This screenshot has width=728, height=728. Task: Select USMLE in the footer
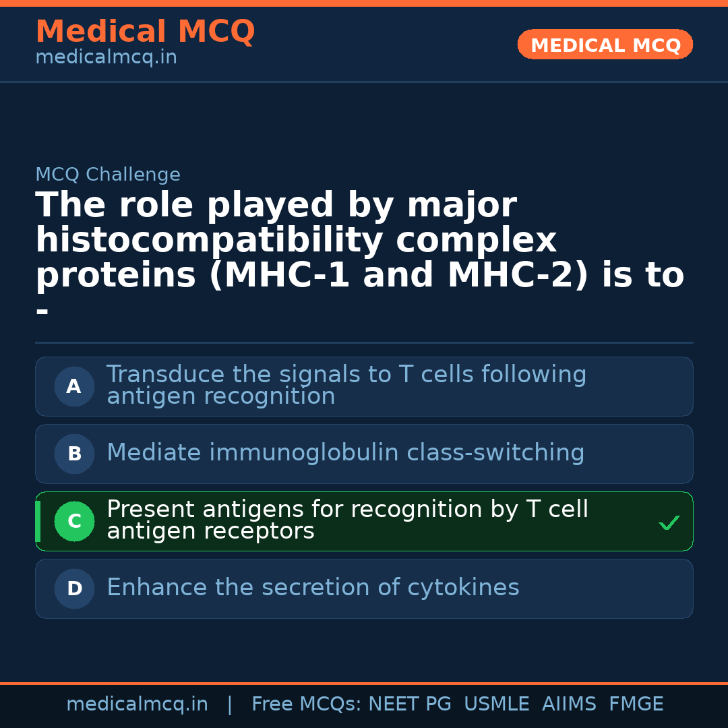(496, 704)
